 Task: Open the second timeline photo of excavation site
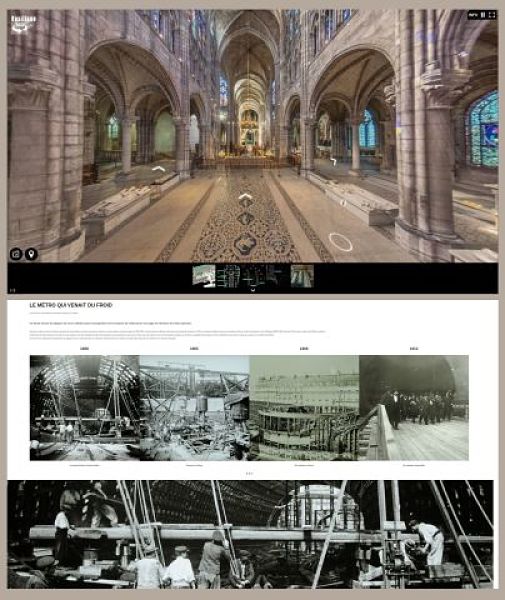[194, 408]
